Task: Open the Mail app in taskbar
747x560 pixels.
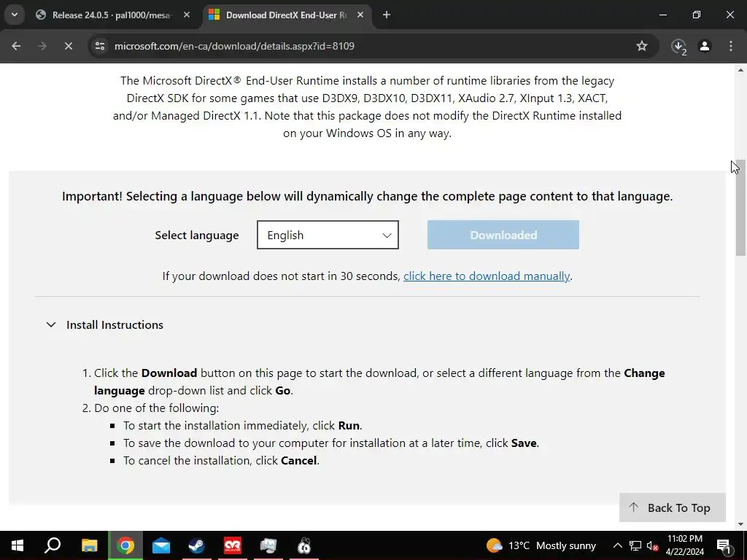Action: (161, 545)
